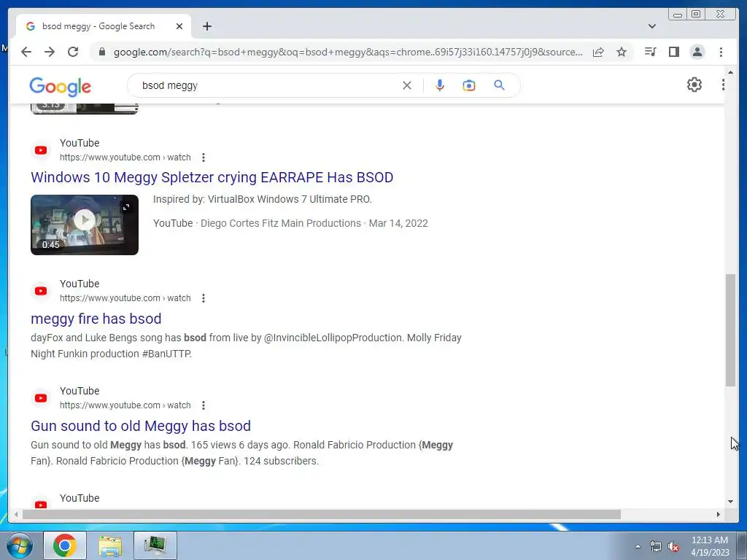Viewport: 747px width, 560px height.
Task: Submit search with magnifier icon
Action: click(x=499, y=85)
